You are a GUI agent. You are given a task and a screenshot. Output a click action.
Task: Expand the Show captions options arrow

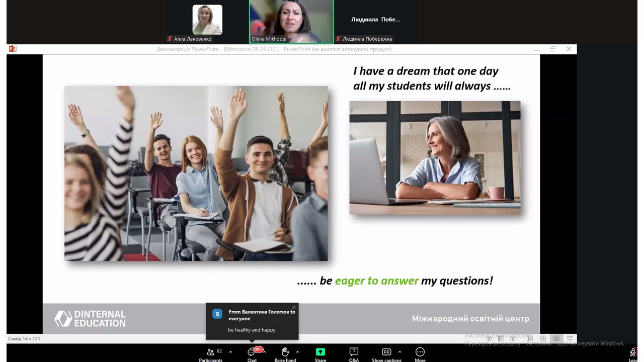(x=399, y=352)
